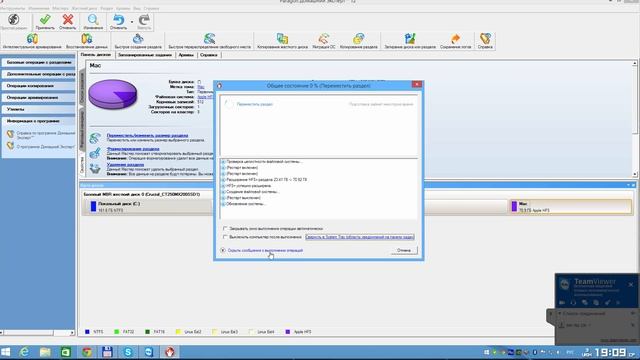Launch the Smart Backup wizard
The width and height of the screenshot is (640, 360).
(32, 41)
